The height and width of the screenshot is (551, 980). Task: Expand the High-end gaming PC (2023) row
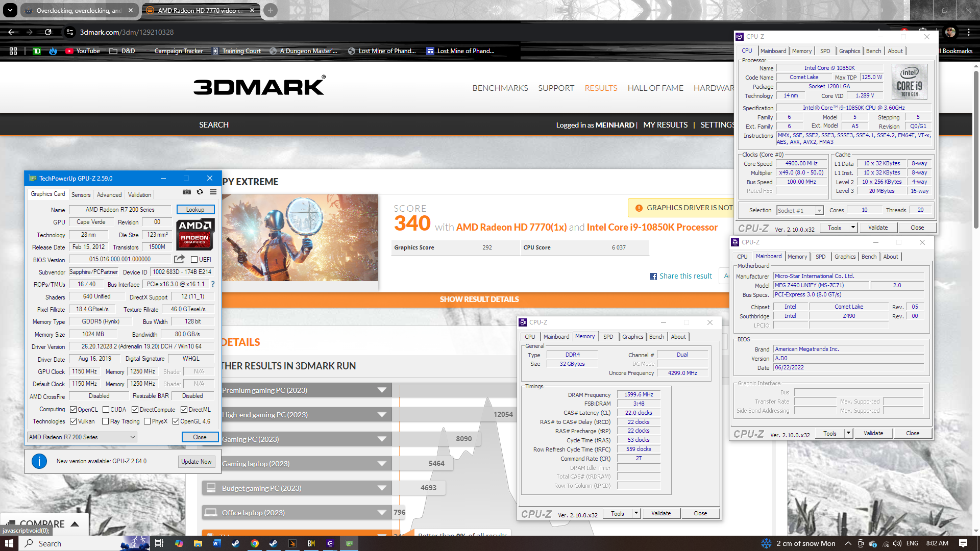click(x=382, y=415)
